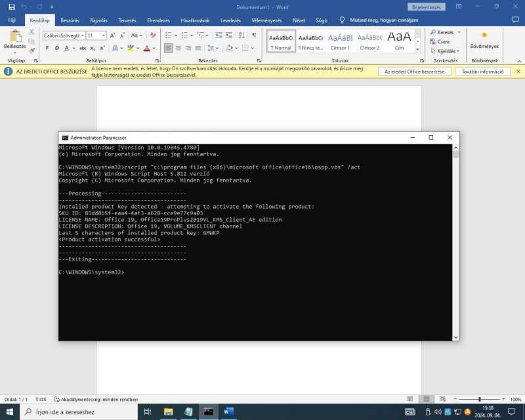
Task: Click the Beillesztés paste icon
Action: tap(15, 36)
